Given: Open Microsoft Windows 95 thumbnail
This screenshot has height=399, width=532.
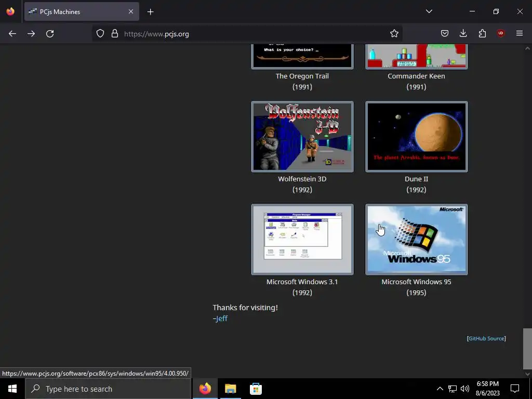Looking at the screenshot, I should click(416, 239).
